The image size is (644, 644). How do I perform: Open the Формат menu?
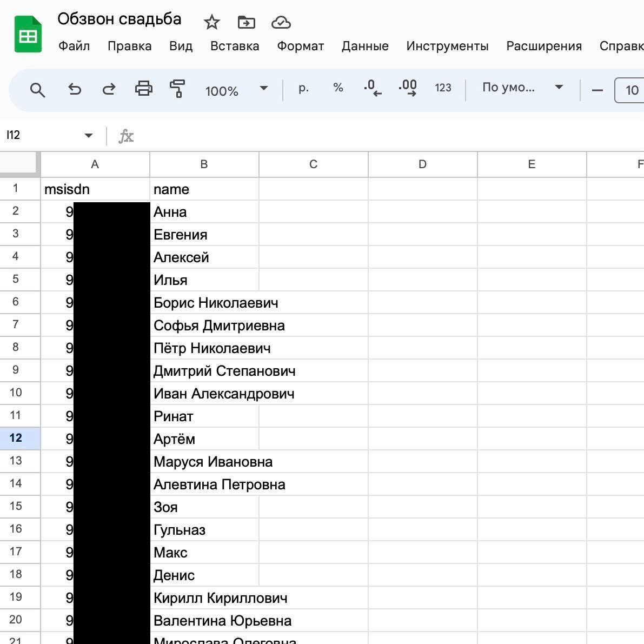[x=300, y=46]
